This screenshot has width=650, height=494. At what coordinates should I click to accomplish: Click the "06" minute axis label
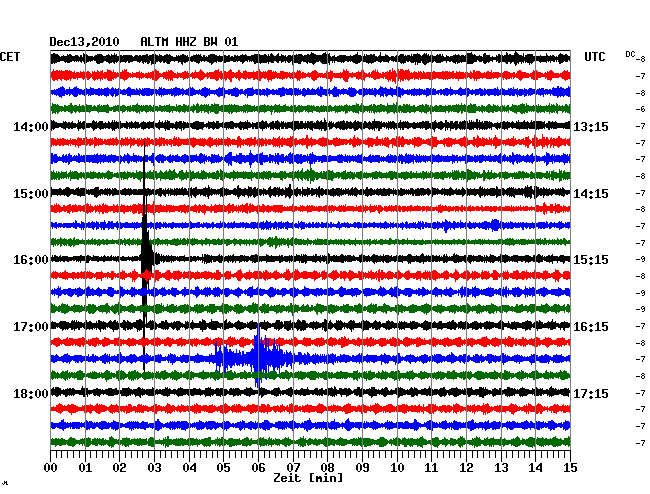coord(258,467)
